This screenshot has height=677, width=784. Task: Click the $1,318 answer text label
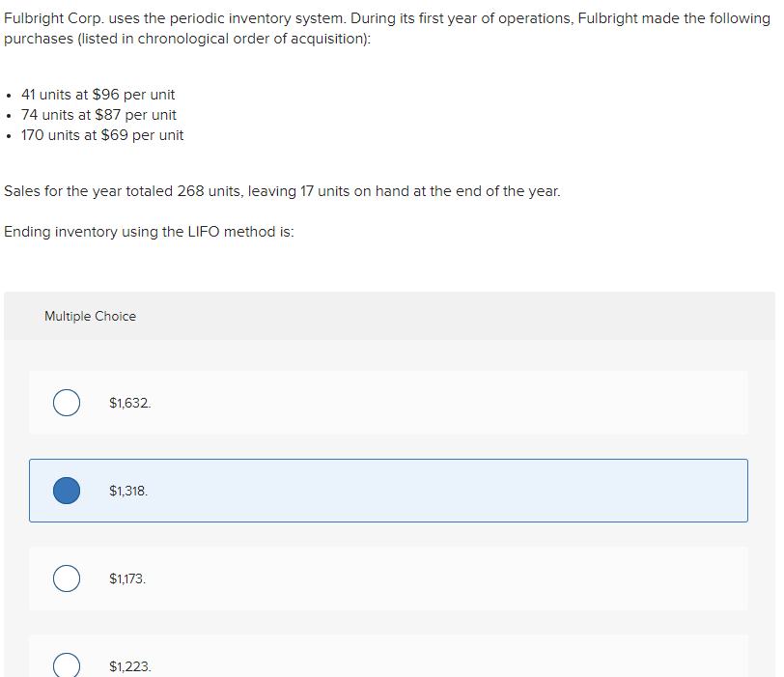coord(128,491)
